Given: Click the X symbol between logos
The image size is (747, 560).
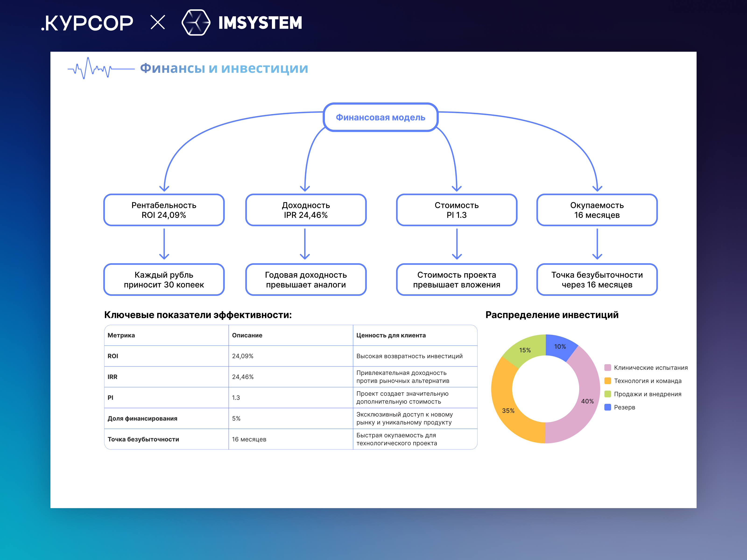Looking at the screenshot, I should [158, 23].
